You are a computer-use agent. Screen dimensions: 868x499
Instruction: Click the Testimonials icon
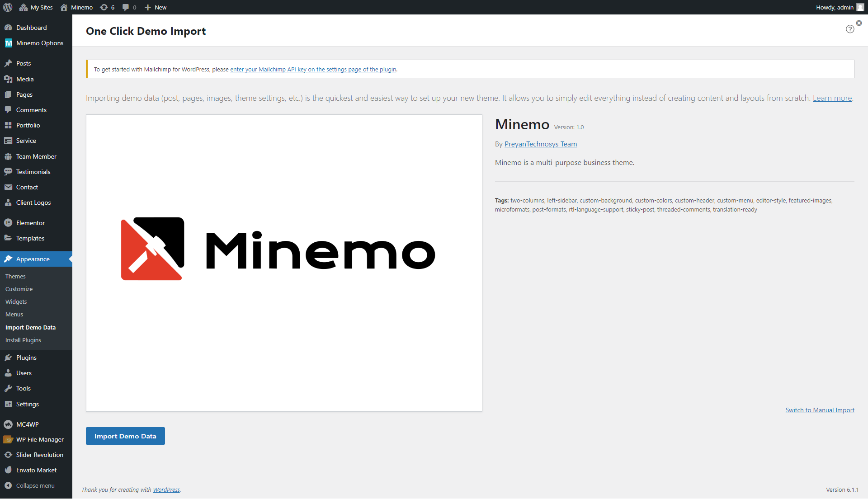(x=8, y=172)
